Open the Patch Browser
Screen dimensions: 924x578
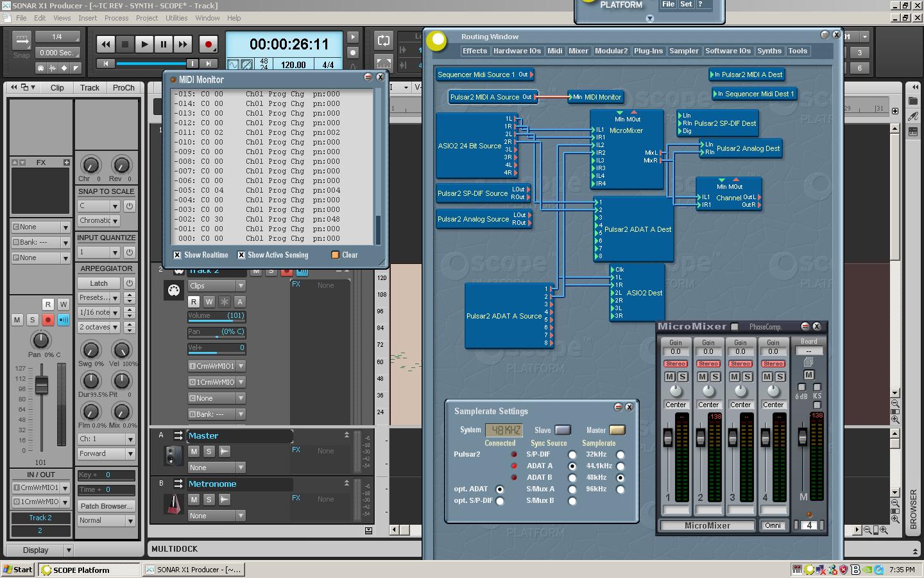click(x=106, y=506)
